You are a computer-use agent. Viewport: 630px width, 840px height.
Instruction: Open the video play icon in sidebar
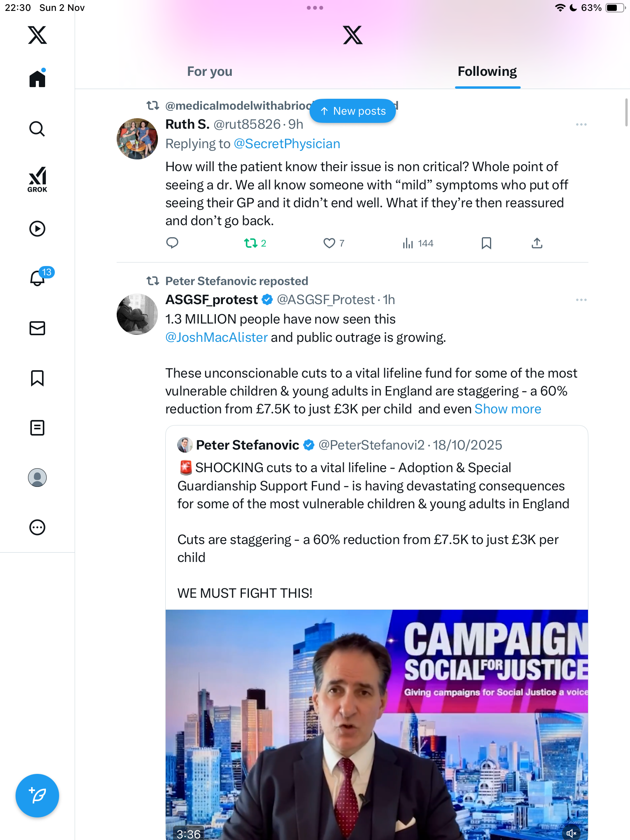pos(37,229)
